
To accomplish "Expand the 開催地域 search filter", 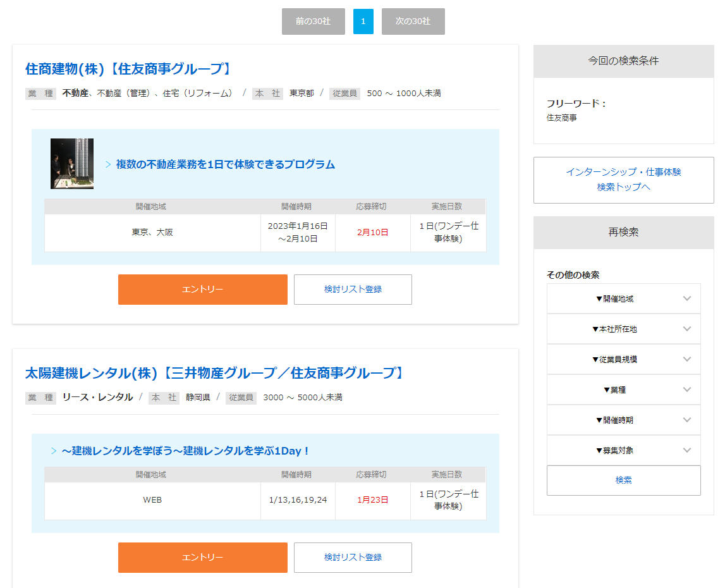I will point(623,299).
